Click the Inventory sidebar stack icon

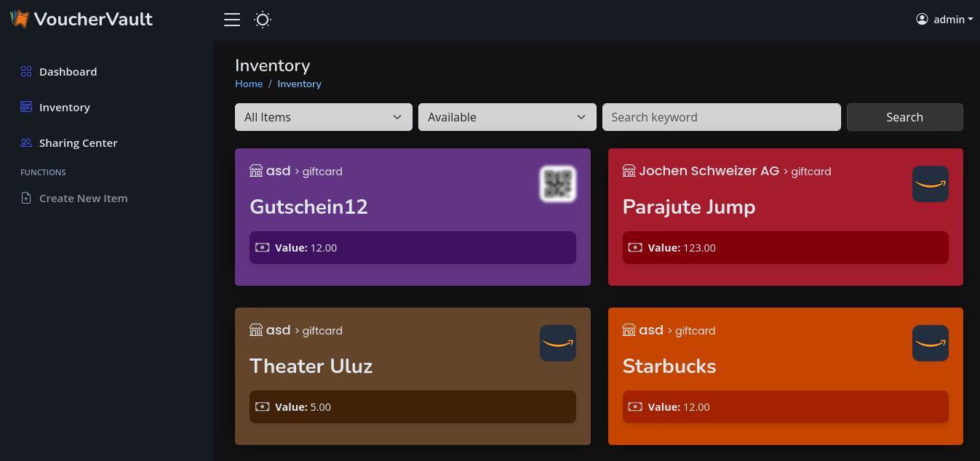(26, 107)
